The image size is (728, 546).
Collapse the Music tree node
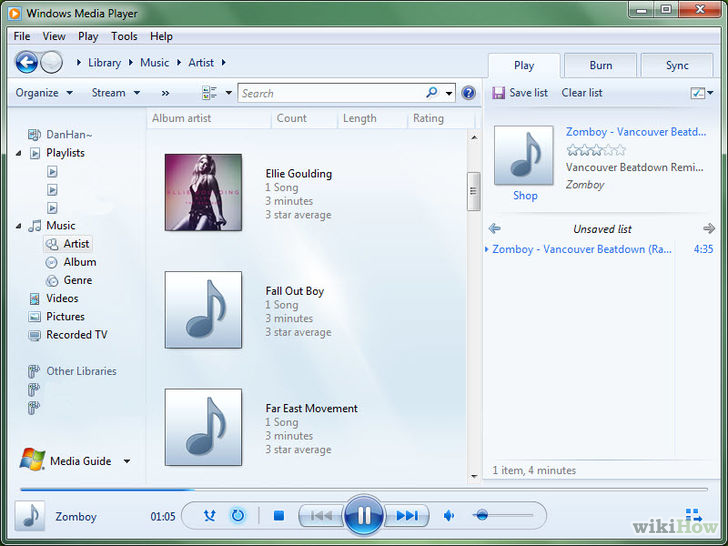(19, 226)
